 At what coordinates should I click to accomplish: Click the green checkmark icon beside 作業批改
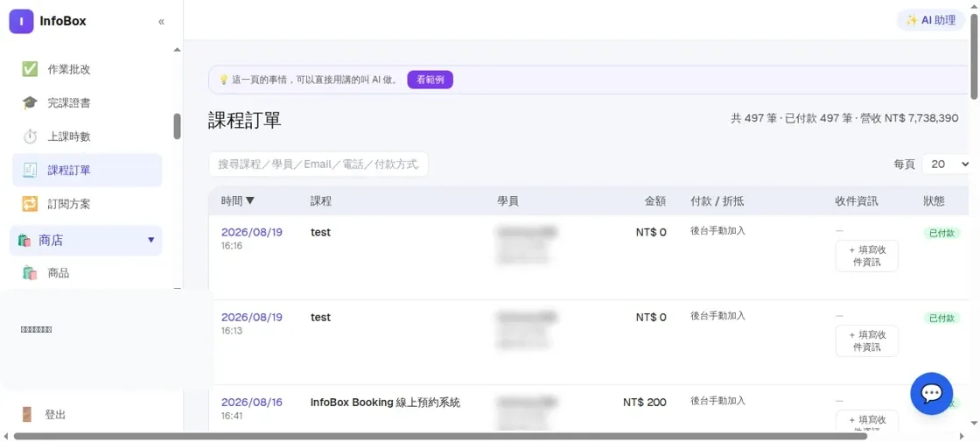[x=30, y=69]
